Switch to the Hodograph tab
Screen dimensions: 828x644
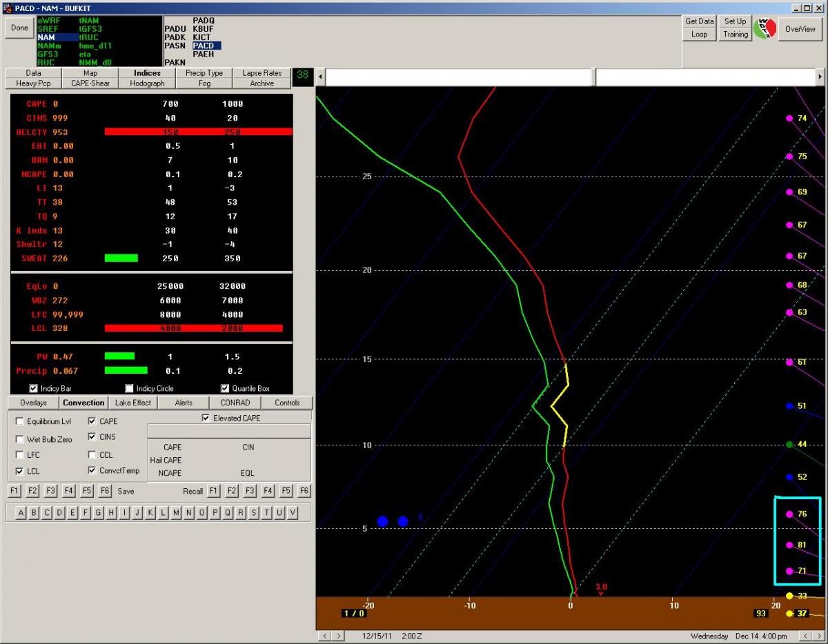147,83
